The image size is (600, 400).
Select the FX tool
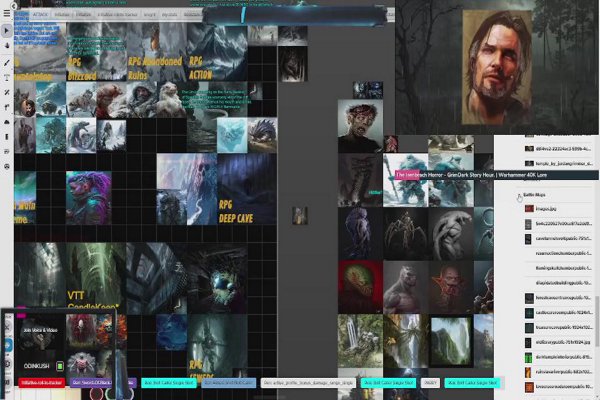click(7, 107)
